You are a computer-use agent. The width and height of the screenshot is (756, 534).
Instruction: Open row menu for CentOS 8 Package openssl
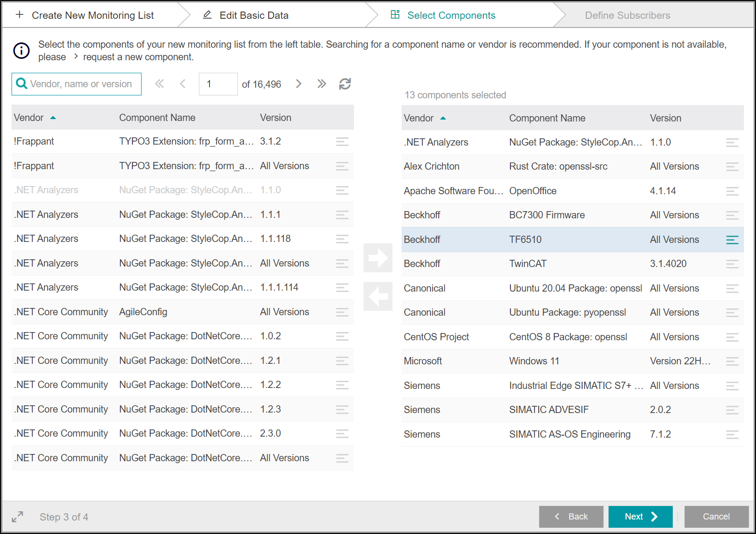pos(732,337)
